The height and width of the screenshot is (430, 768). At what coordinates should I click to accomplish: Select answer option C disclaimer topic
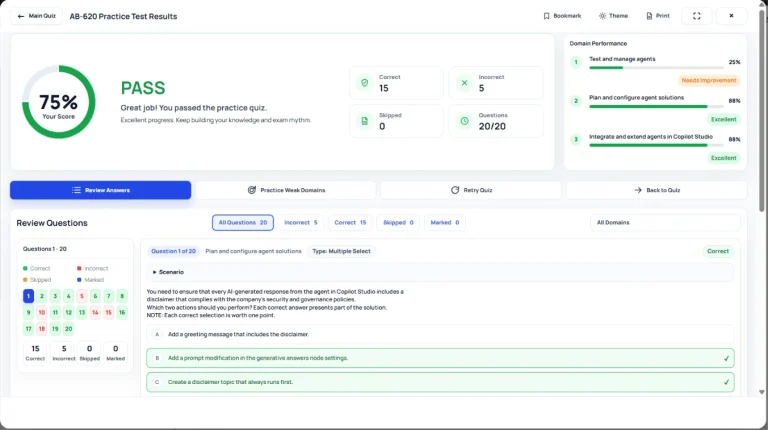[440, 382]
